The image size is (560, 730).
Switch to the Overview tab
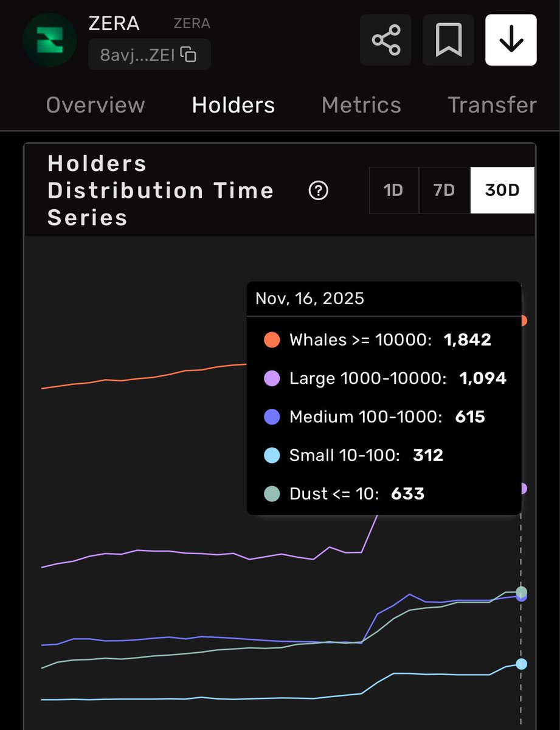pos(95,105)
